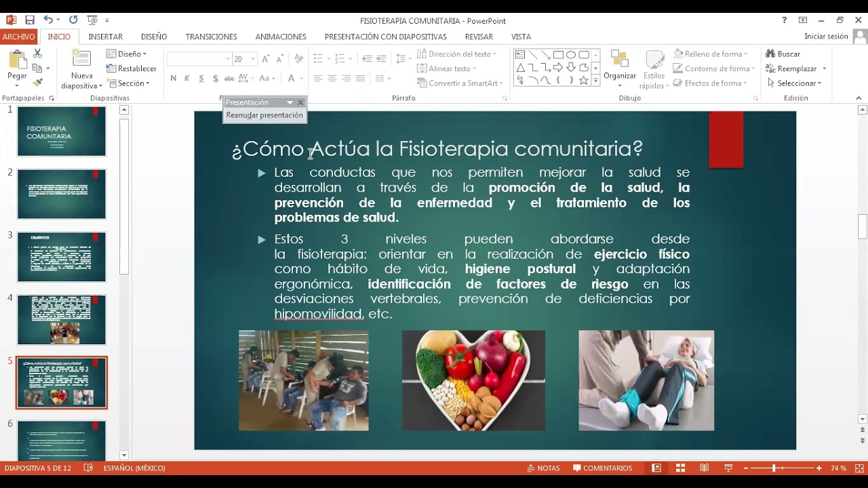Click the Pegar paste icon

[x=17, y=60]
